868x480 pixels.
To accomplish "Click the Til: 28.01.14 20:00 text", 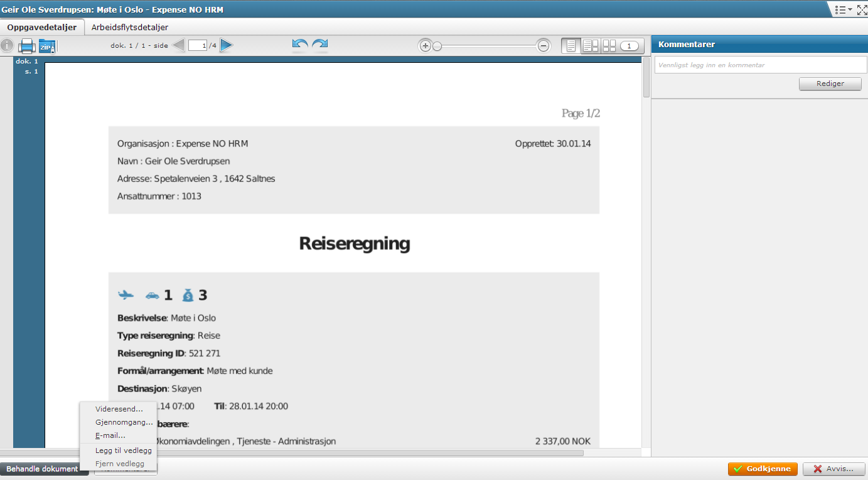I will pos(251,406).
